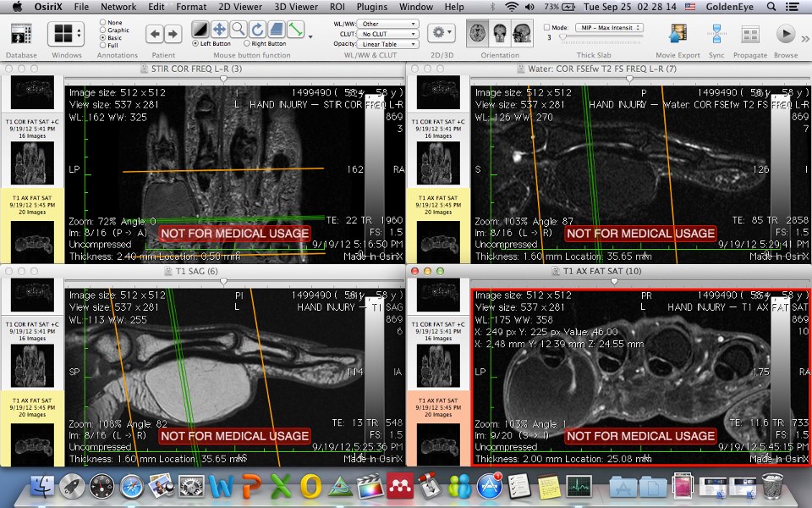
Task: Open the ROI menu
Action: 337,6
